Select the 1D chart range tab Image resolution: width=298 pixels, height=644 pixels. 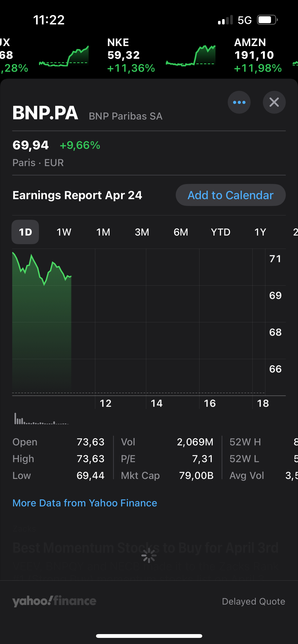[25, 232]
